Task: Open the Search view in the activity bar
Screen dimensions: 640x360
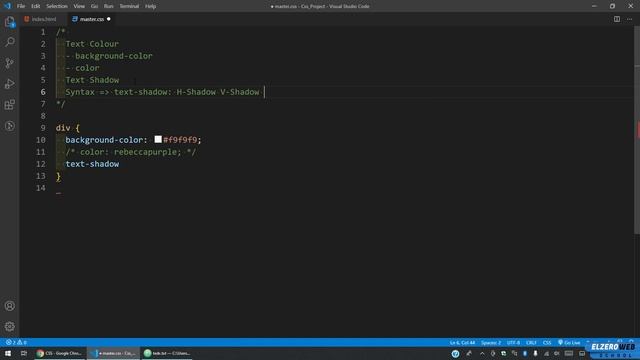Action: tap(10, 42)
